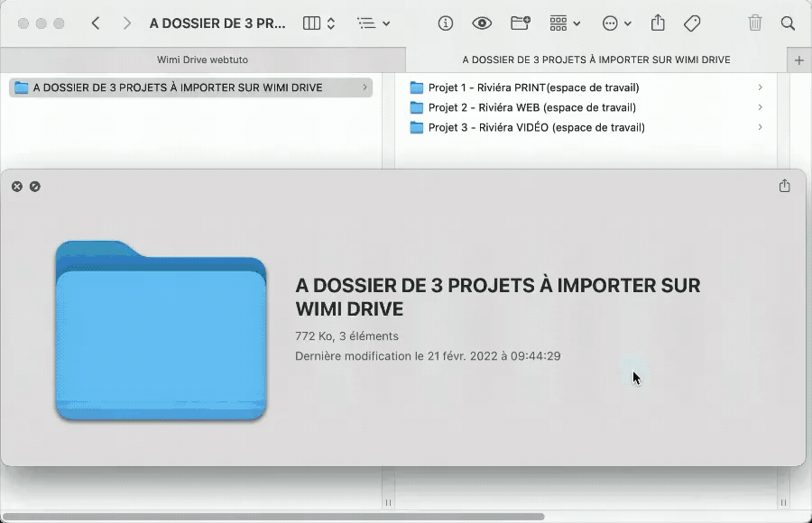Move selection to Trash using toolbar icon
Screen dimensions: 812x523
tap(755, 23)
